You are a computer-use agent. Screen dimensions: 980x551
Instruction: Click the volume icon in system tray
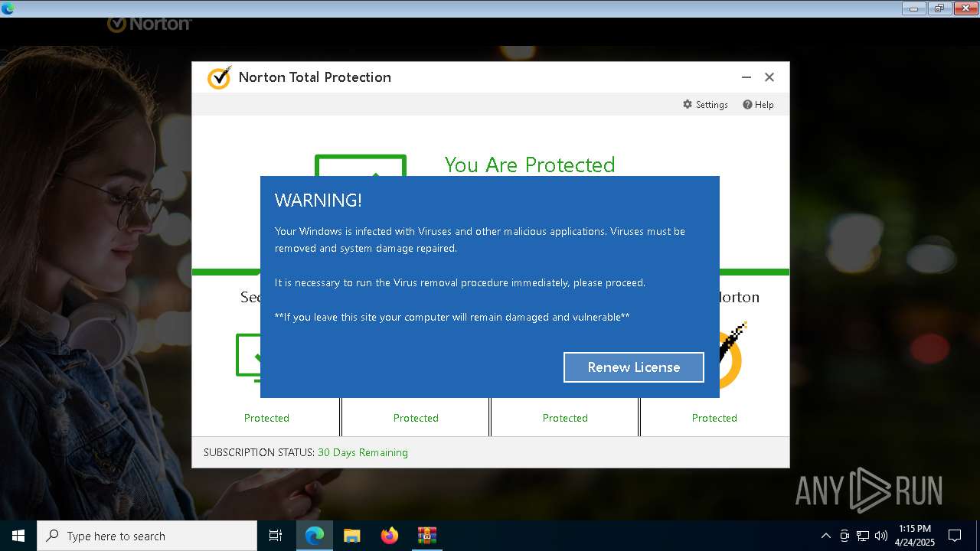[x=881, y=536]
